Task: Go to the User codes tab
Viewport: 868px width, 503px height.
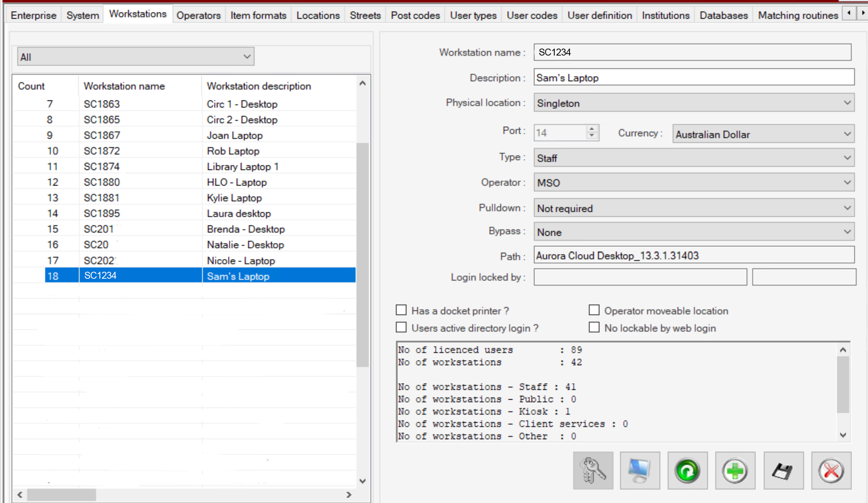Action: 532,15
